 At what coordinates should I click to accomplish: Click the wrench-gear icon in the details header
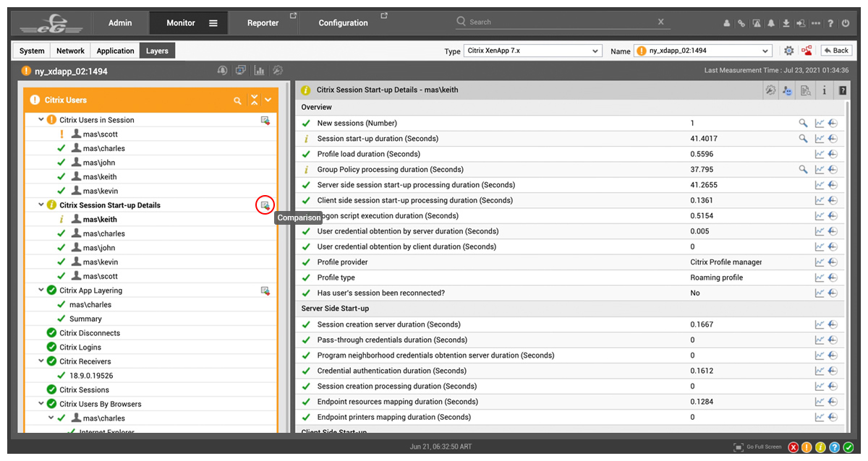770,90
